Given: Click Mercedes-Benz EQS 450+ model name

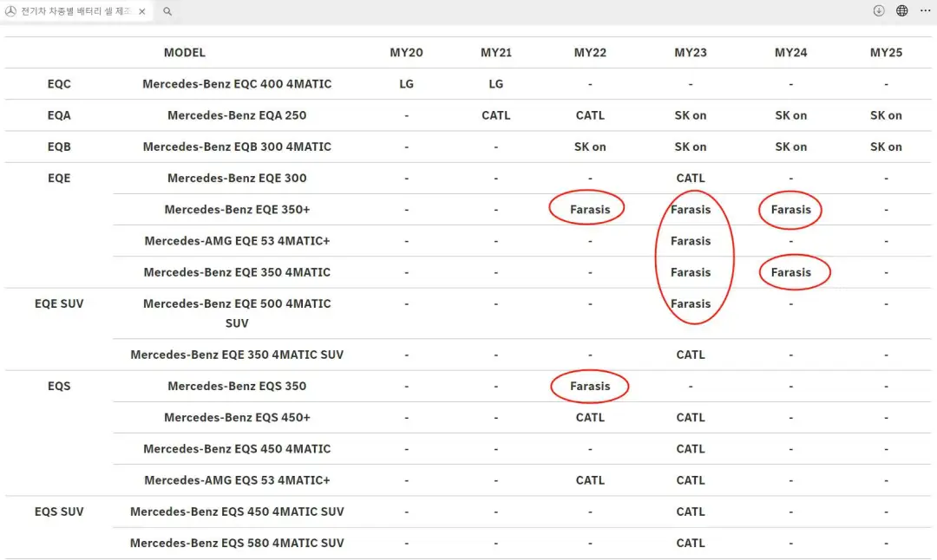Looking at the screenshot, I should 237,417.
